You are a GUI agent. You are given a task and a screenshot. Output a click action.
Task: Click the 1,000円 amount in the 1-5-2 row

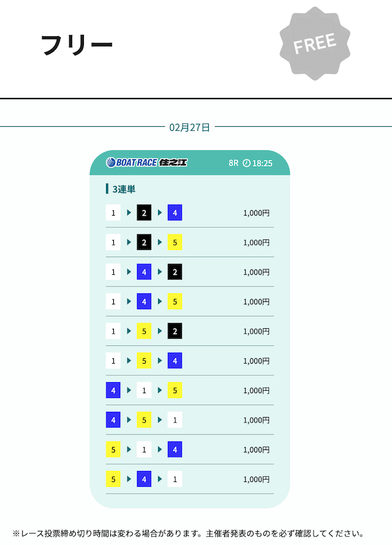(256, 331)
